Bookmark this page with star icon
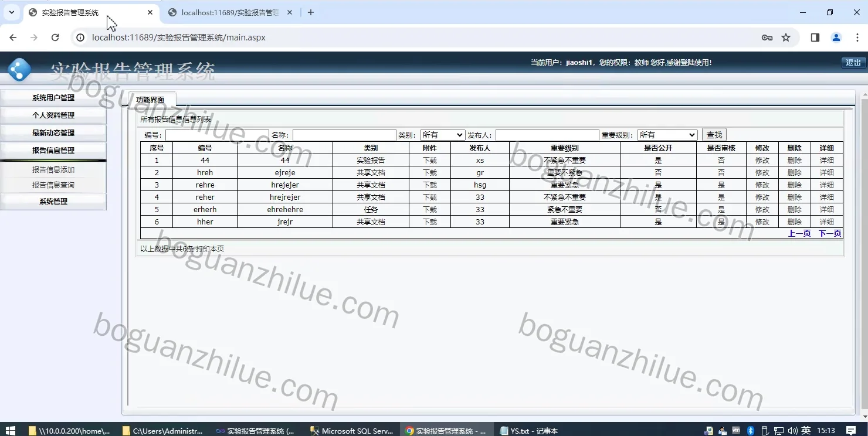This screenshot has height=436, width=868. click(786, 38)
